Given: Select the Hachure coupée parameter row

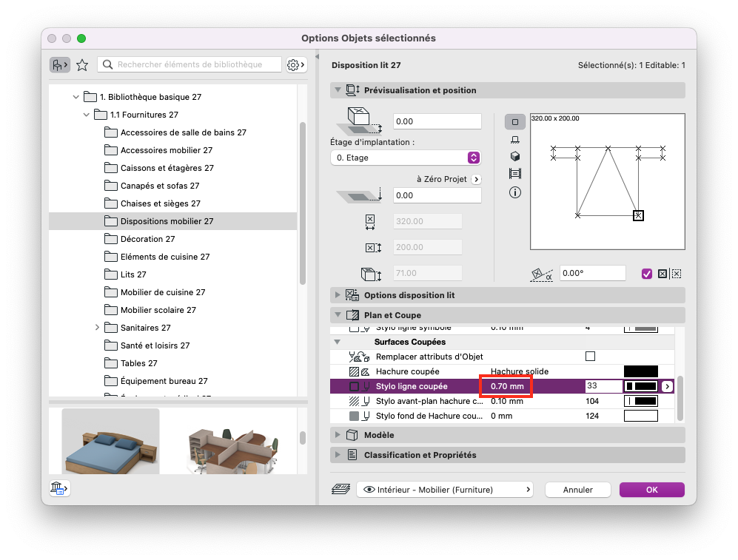Looking at the screenshot, I should point(502,371).
